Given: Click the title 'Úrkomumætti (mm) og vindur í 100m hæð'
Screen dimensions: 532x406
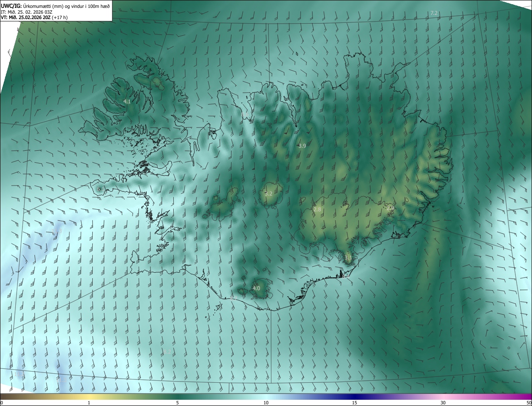Looking at the screenshot, I should [x=67, y=5].
